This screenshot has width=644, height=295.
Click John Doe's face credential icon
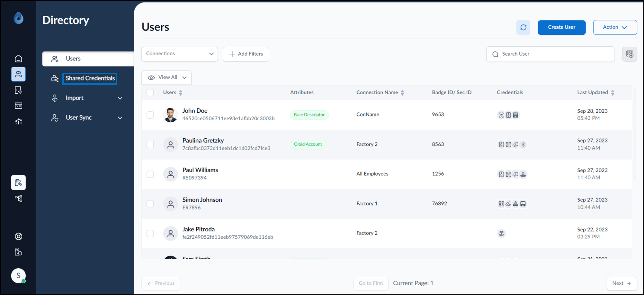501,115
